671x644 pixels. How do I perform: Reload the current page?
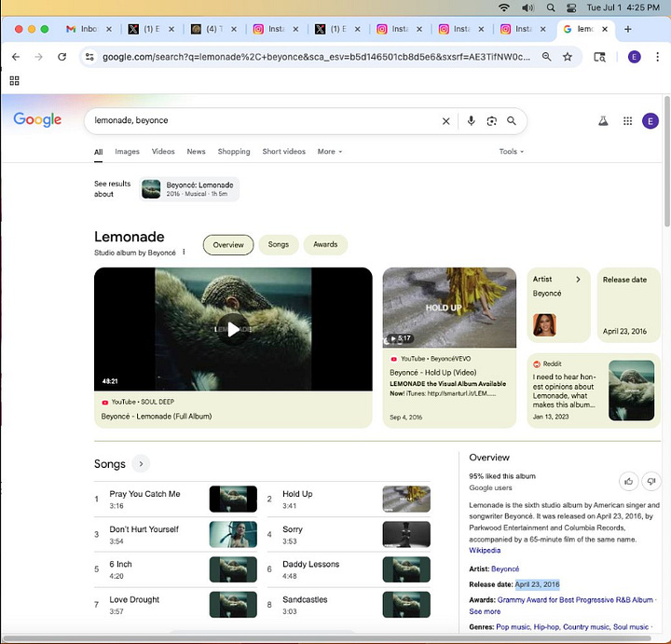pos(62,57)
